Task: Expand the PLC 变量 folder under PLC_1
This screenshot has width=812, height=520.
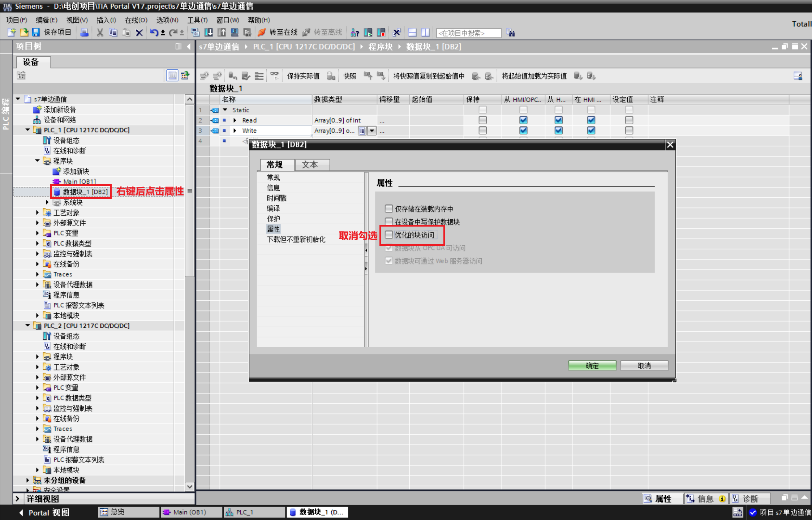Action: pyautogui.click(x=38, y=233)
